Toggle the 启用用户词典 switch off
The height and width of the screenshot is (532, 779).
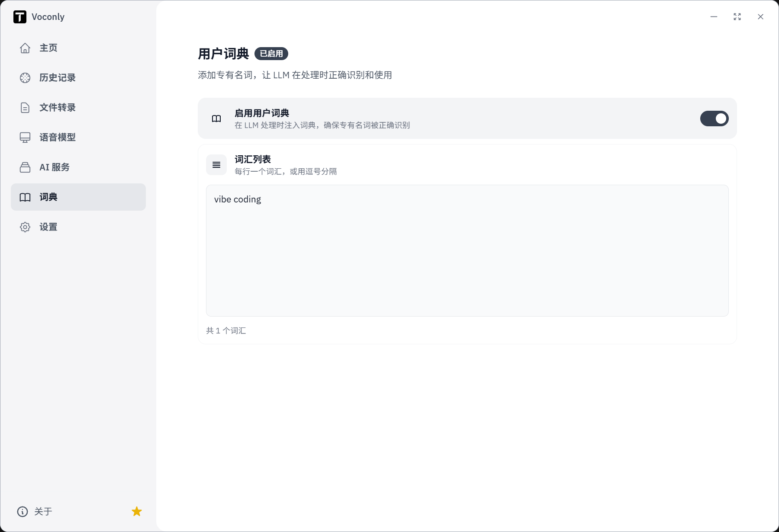pyautogui.click(x=715, y=119)
